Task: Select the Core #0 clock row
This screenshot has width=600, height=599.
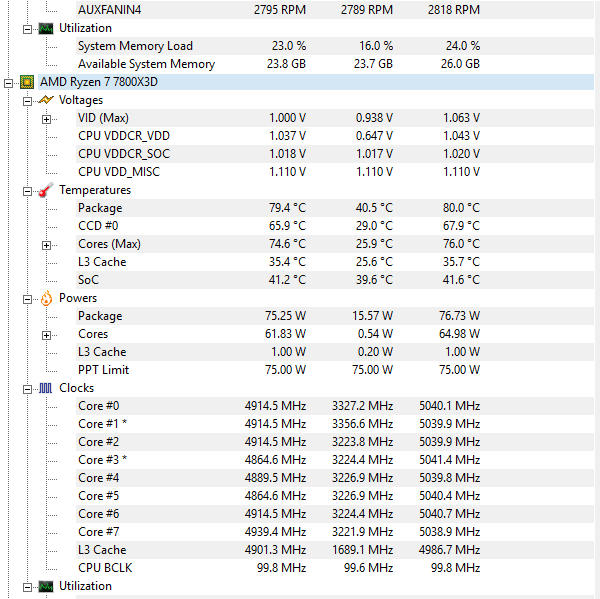Action: [335, 406]
